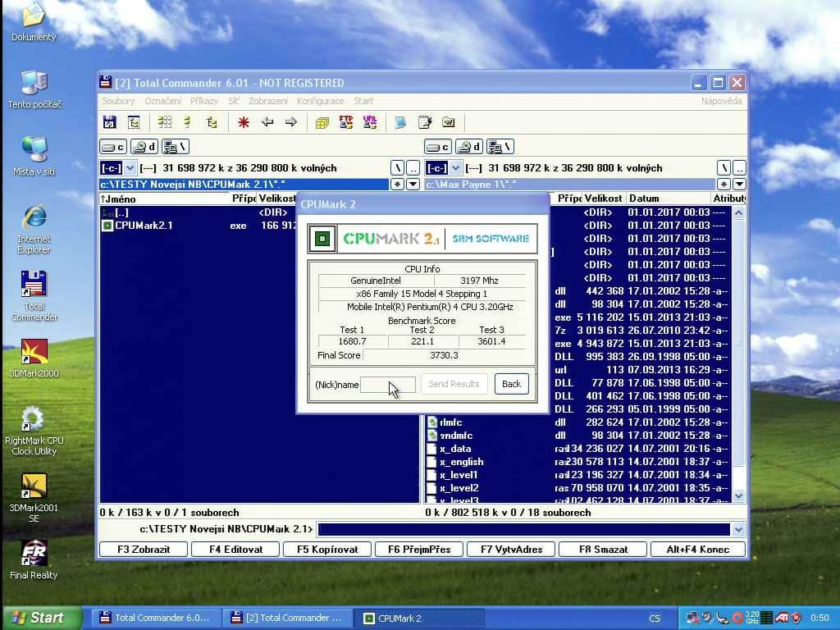Open the Konfigurace menu
The width and height of the screenshot is (840, 630).
point(321,101)
